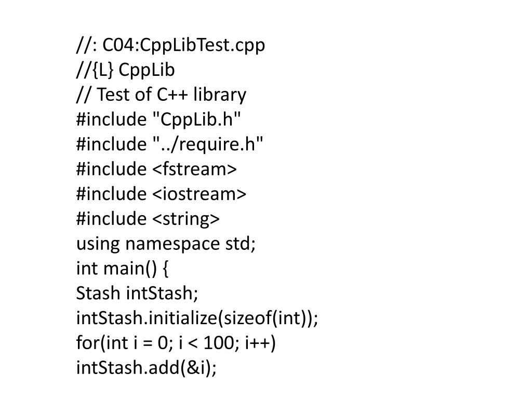Screen dimensions: 532x399
Task: Click the comment line C04:CppLibTest.cpp
Action: click(x=170, y=46)
